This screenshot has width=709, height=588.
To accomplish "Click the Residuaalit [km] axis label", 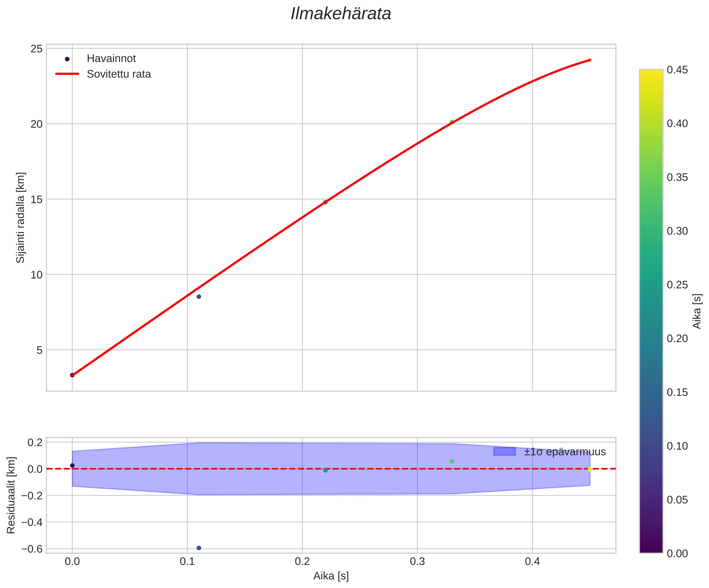I will (x=11, y=495).
